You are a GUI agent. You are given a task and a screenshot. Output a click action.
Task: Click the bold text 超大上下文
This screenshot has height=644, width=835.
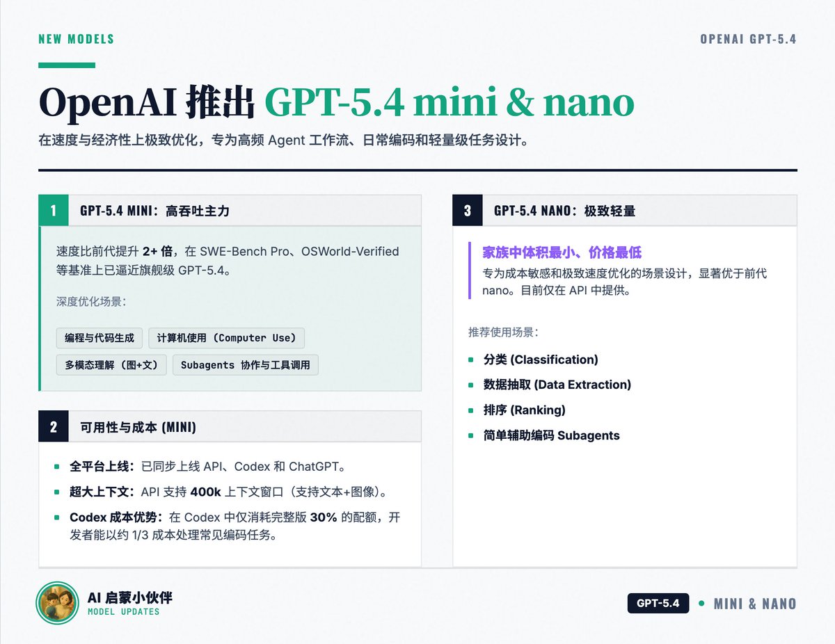(102, 492)
